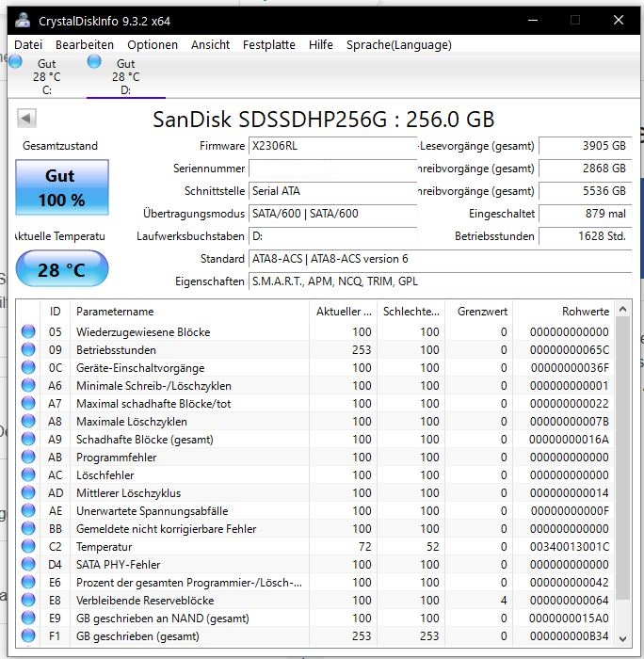Click status orb of GB geschrieben an NAND row
The height and width of the screenshot is (659, 644).
click(28, 618)
